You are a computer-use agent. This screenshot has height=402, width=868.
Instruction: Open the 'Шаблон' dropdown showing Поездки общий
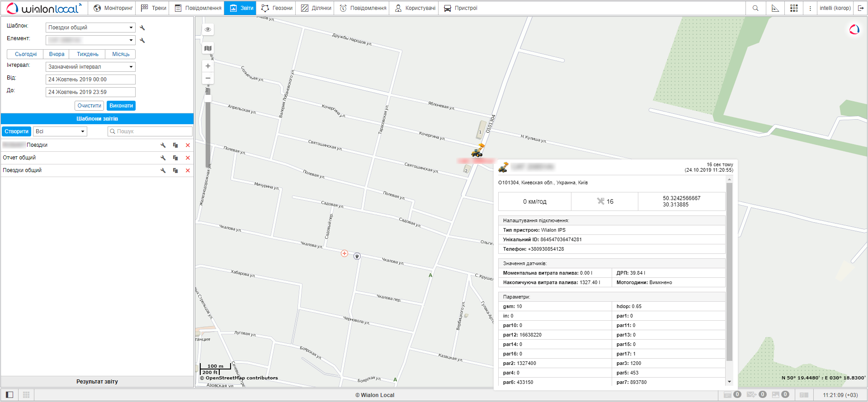[90, 28]
